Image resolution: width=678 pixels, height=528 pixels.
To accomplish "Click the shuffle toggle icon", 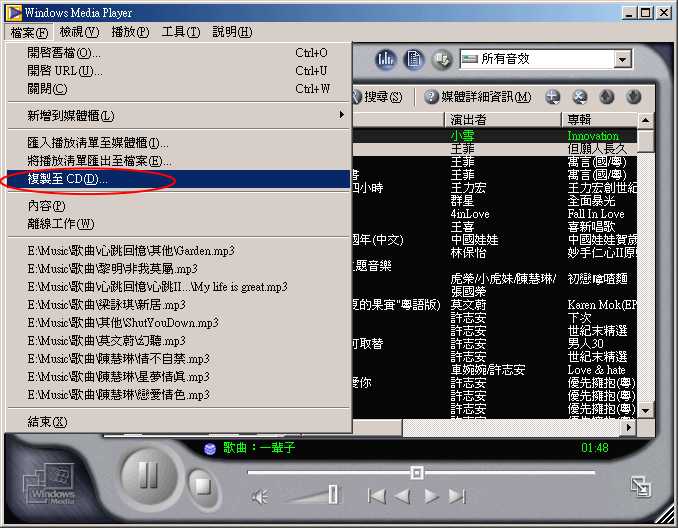I will point(441,59).
